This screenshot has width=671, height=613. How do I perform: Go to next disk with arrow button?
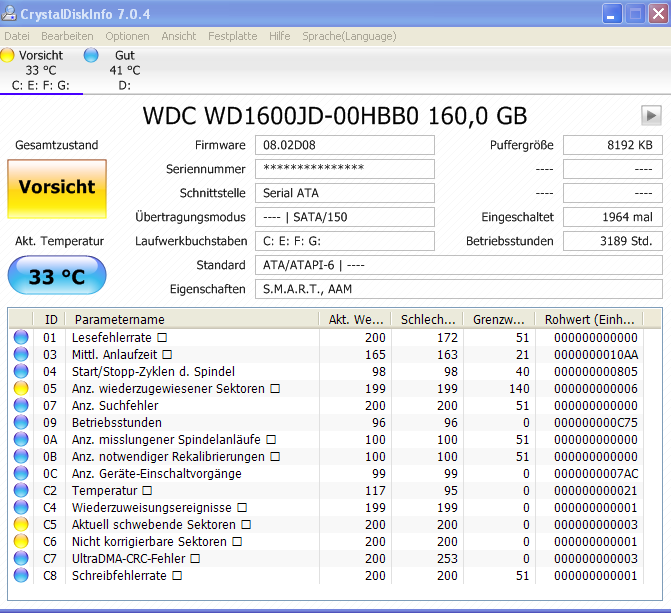pyautogui.click(x=651, y=116)
